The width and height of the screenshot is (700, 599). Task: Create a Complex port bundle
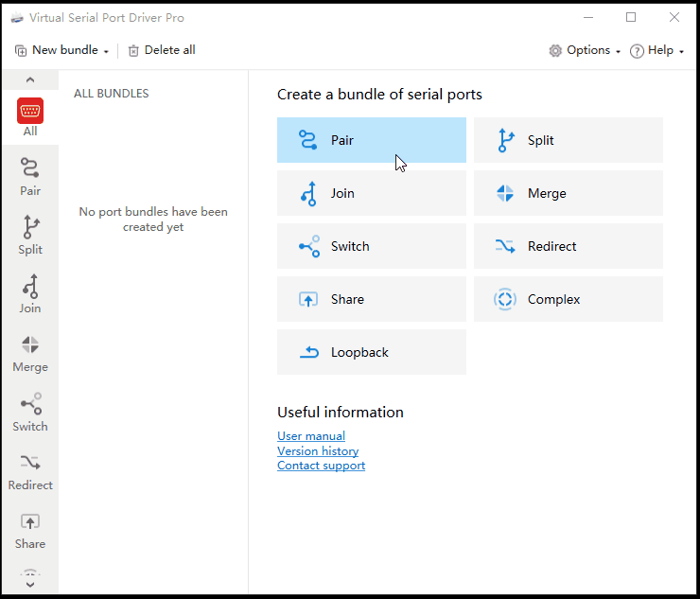(x=568, y=299)
